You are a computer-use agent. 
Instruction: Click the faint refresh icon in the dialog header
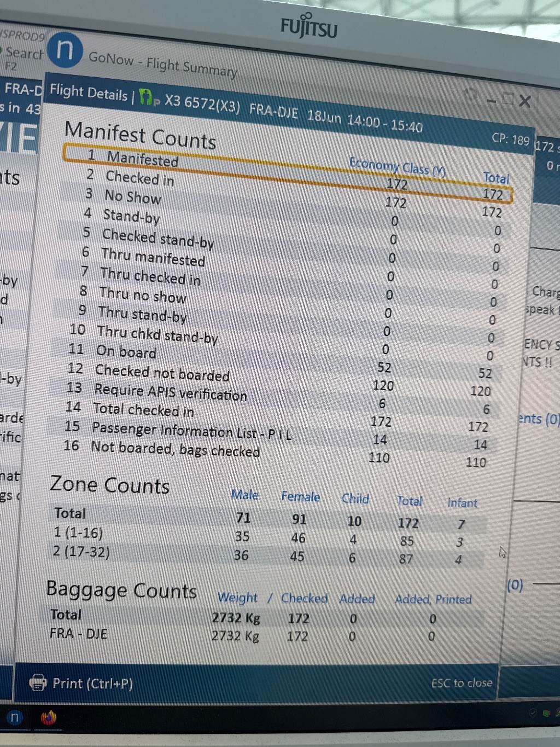[x=470, y=94]
